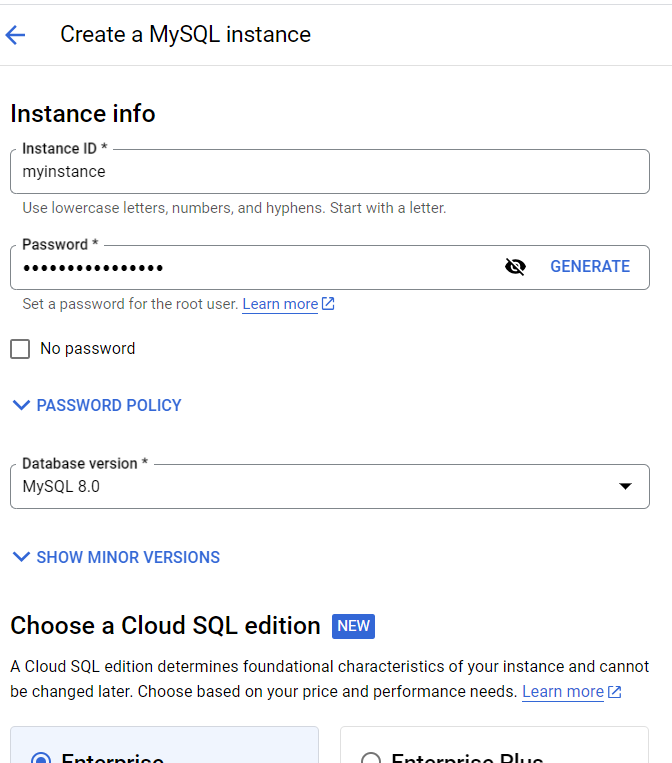Expand the SHOW MINOR VERSIONS section

pos(116,557)
